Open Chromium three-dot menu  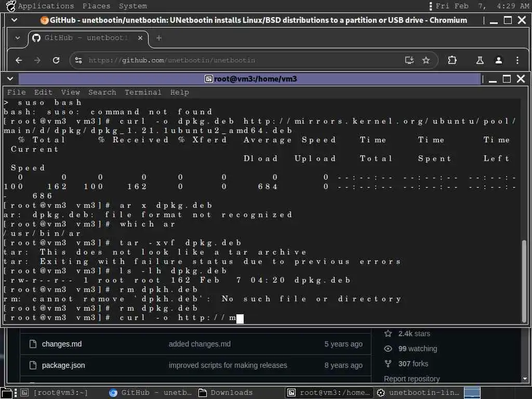click(x=517, y=60)
